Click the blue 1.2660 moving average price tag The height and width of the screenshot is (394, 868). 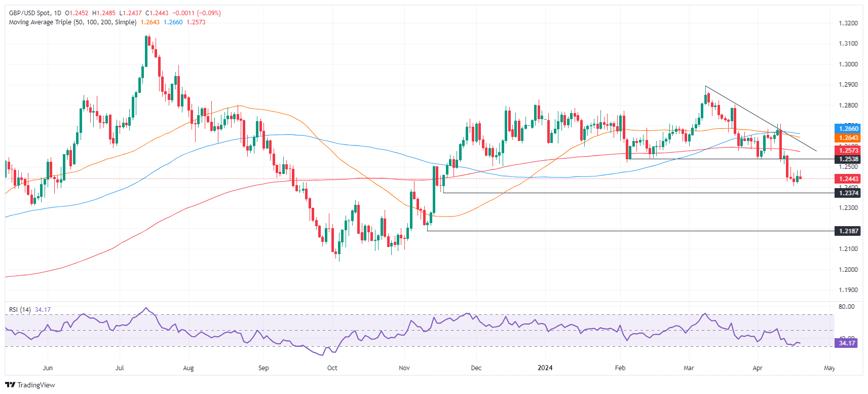pyautogui.click(x=847, y=129)
